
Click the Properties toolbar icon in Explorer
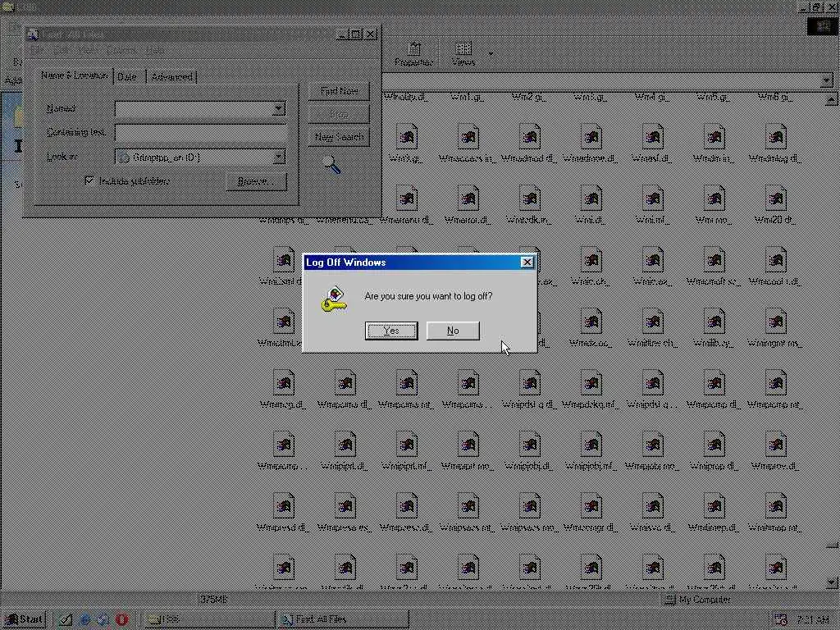(413, 53)
